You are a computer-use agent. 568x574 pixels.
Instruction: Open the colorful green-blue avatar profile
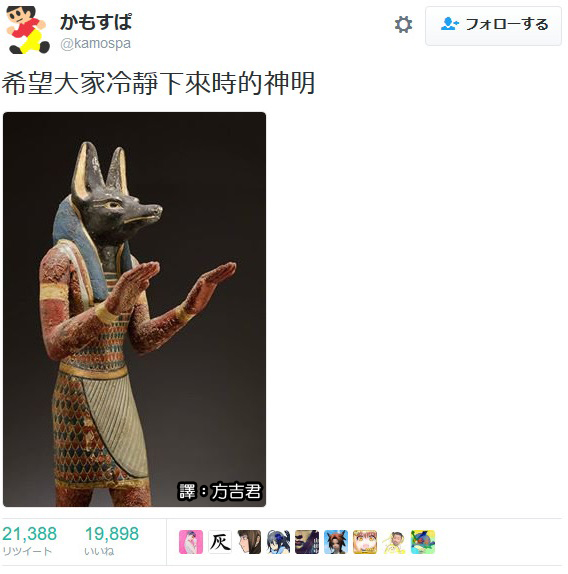click(x=423, y=542)
